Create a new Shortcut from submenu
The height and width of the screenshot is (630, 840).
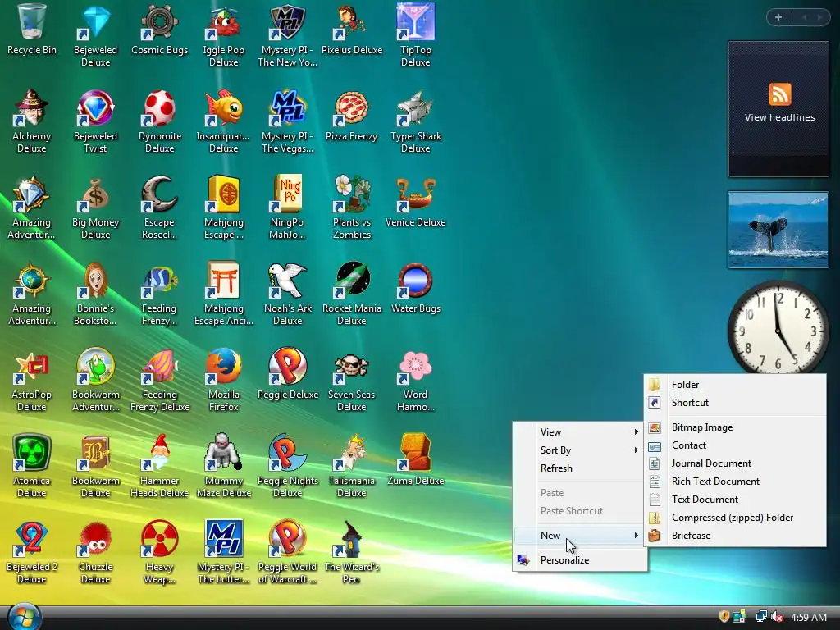(735, 402)
